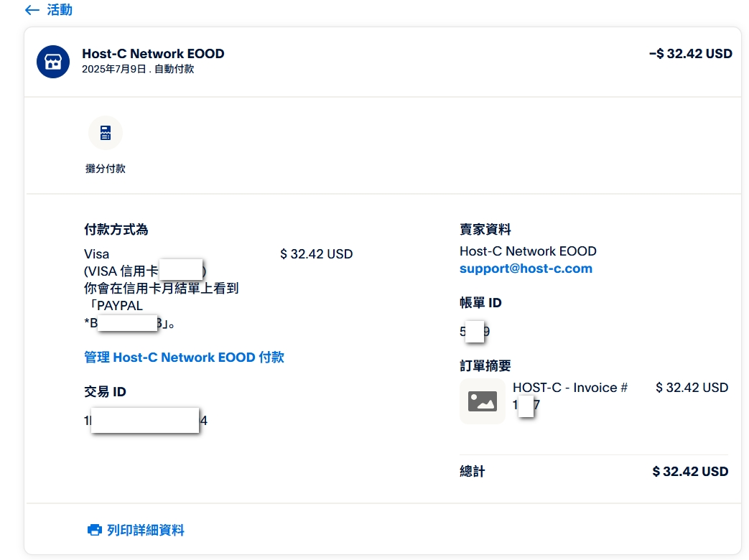Click the bold total $ 32.42 USD
The image size is (749, 560).
690,472
